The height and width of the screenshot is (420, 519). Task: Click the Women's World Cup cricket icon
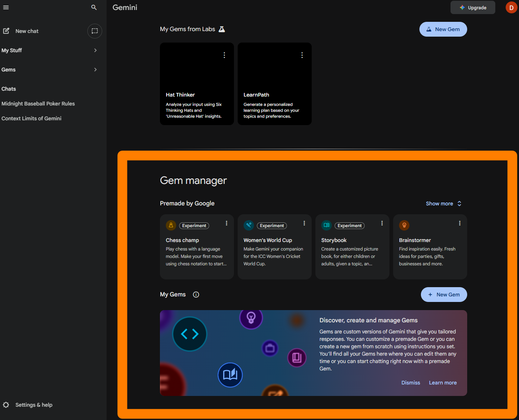coord(248,225)
